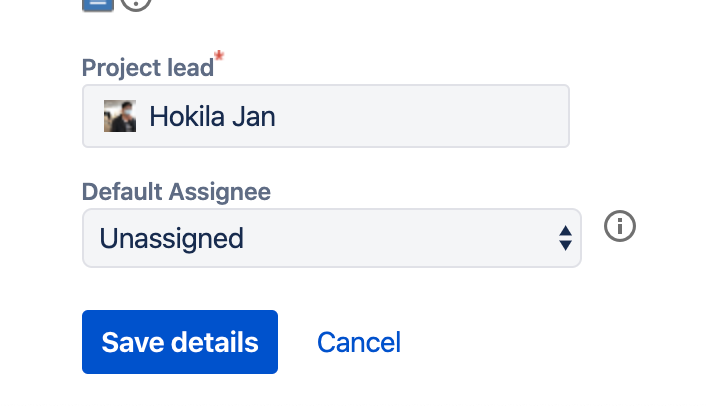Click the red required asterisk on Project lead
The height and width of the screenshot is (406, 706).
[219, 56]
